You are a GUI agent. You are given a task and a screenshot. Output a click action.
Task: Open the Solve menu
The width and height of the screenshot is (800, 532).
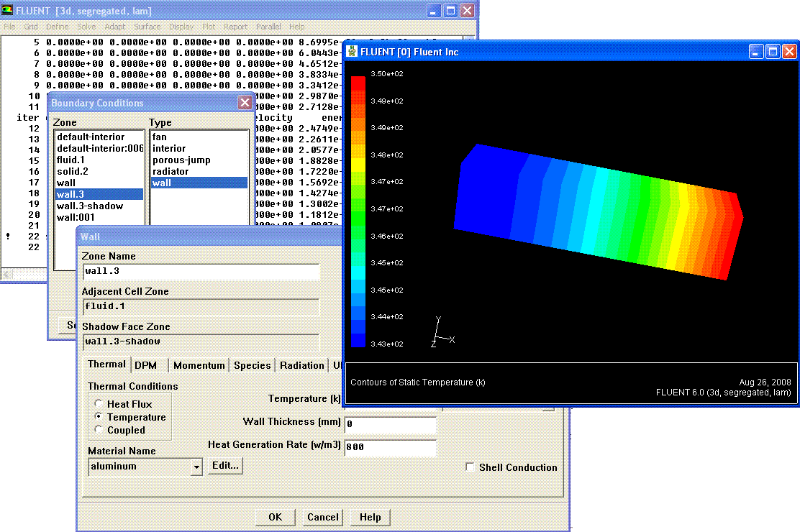[86, 27]
